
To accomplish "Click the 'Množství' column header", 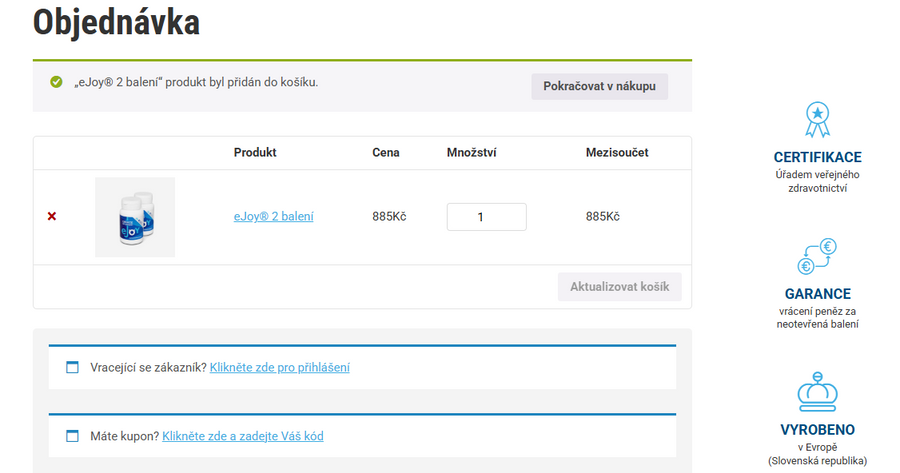I will pyautogui.click(x=471, y=152).
